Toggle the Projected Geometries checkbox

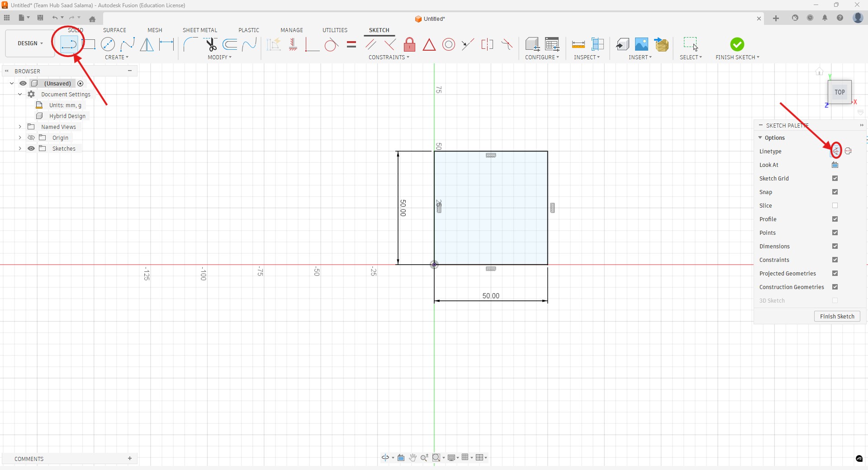point(835,273)
